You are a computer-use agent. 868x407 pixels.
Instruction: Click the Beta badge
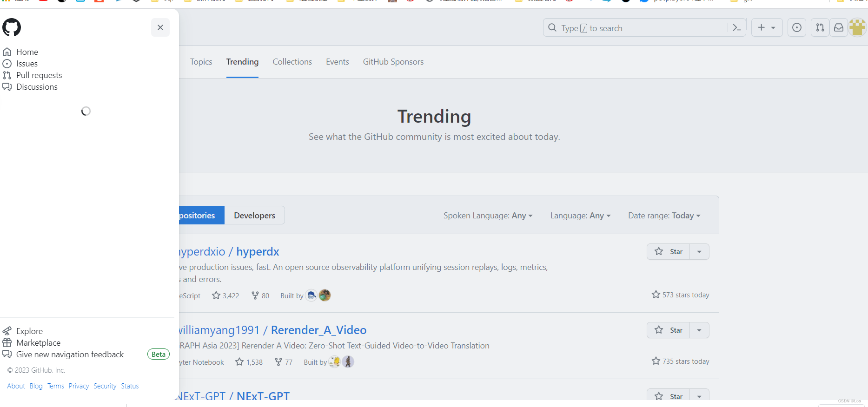point(159,354)
